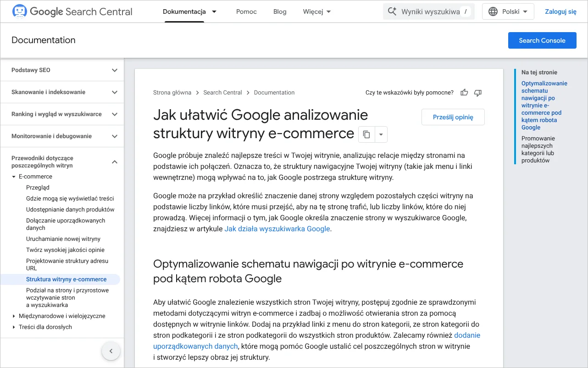This screenshot has height=368, width=588.
Task: Open the dropdown arrow beside the copy icon
Action: pyautogui.click(x=381, y=134)
